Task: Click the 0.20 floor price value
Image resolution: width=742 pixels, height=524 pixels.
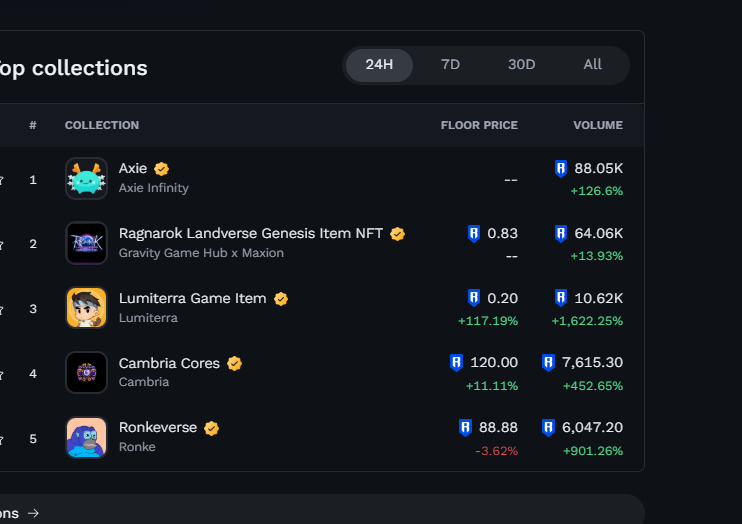Action: (x=503, y=298)
